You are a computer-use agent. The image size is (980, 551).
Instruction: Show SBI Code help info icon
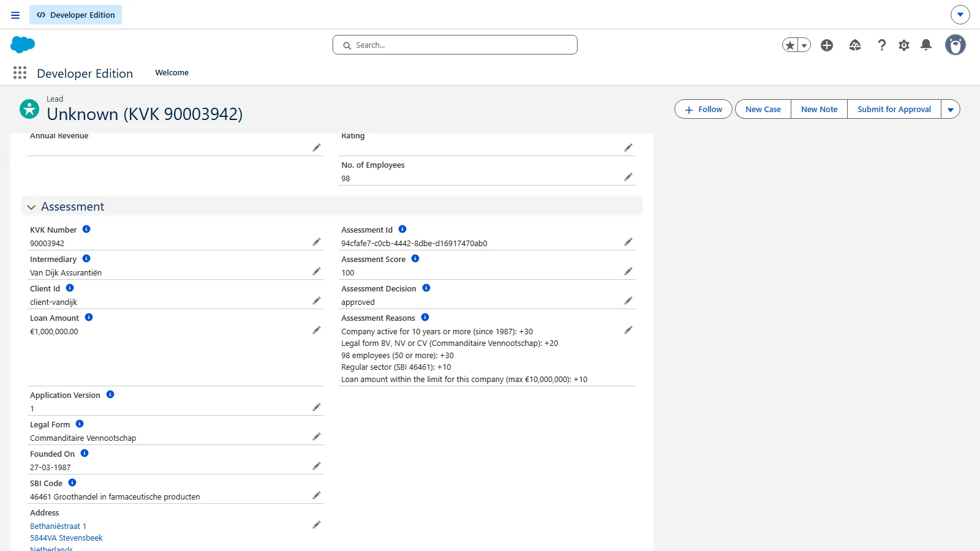(72, 482)
